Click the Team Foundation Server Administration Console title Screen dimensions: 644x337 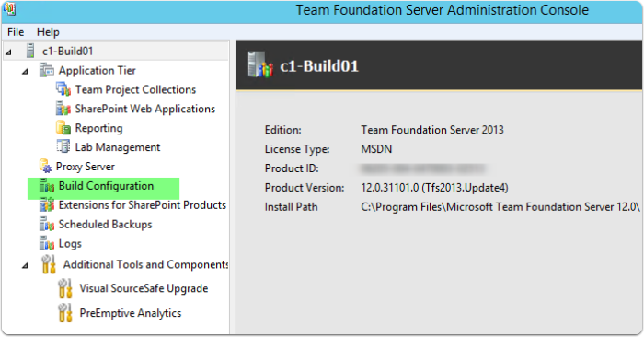click(443, 10)
